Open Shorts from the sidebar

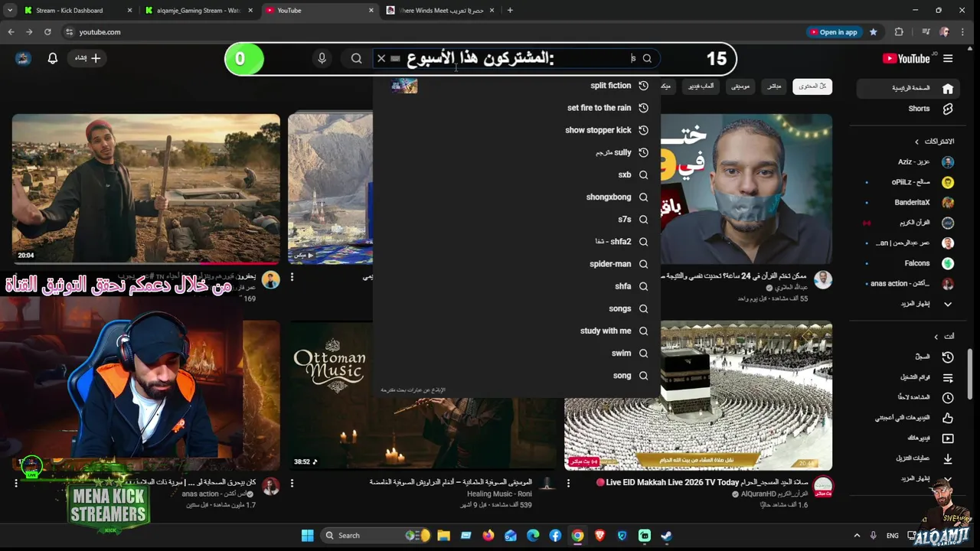(906, 109)
